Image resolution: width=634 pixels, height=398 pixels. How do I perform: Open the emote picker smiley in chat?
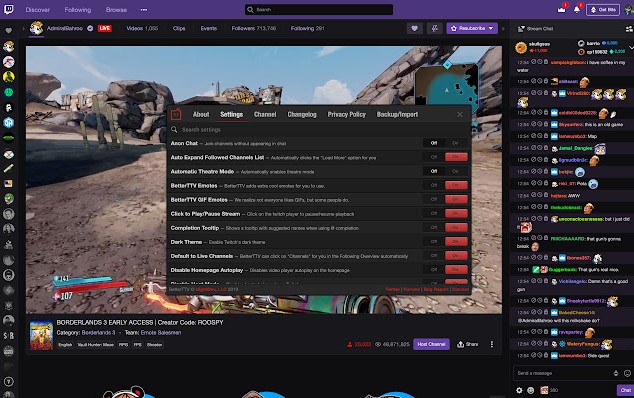coord(627,373)
